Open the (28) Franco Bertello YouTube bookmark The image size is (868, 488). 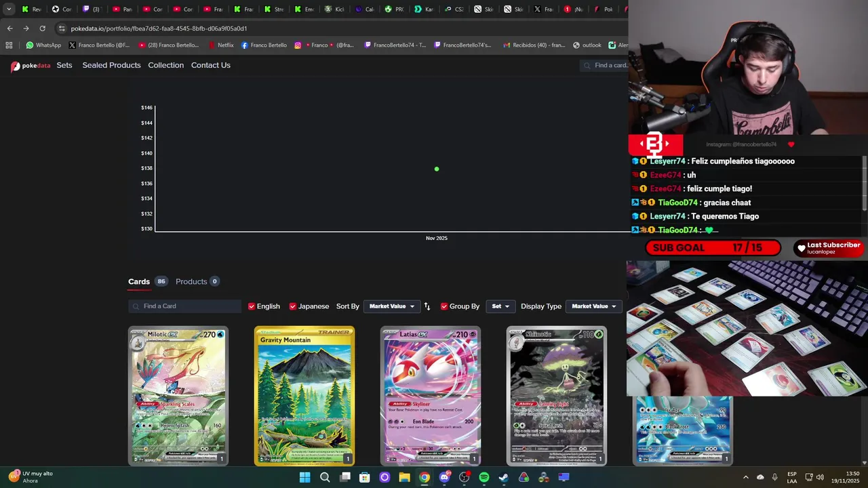click(x=169, y=45)
